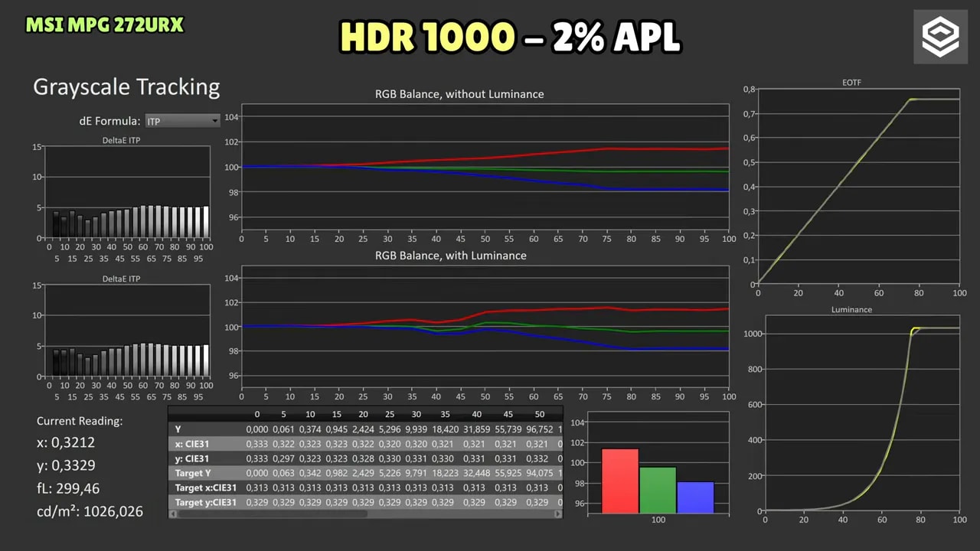Click the upper DeltaE ITP bar chart
The width and height of the screenshot is (980, 551).
pyautogui.click(x=127, y=192)
